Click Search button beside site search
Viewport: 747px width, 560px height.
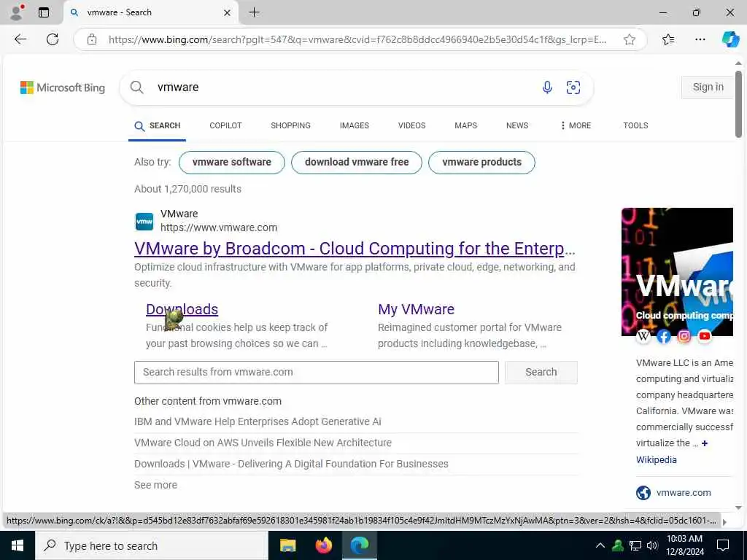click(x=541, y=373)
